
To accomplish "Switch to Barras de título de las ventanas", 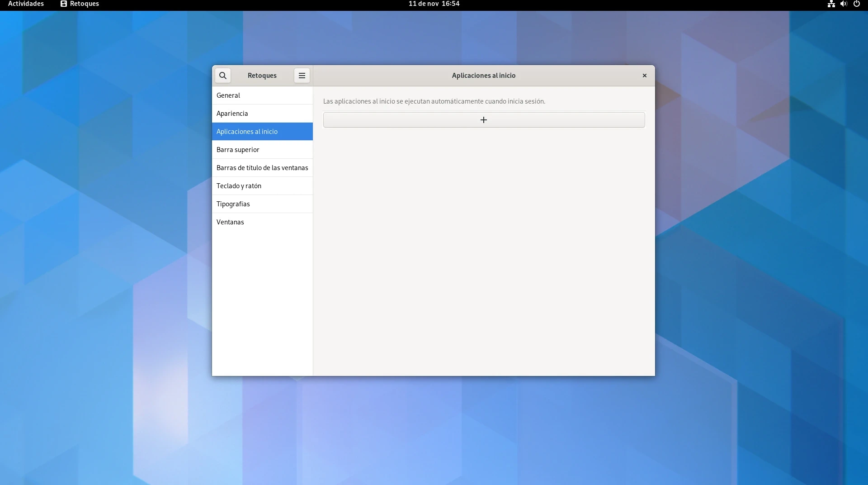I will coord(262,168).
